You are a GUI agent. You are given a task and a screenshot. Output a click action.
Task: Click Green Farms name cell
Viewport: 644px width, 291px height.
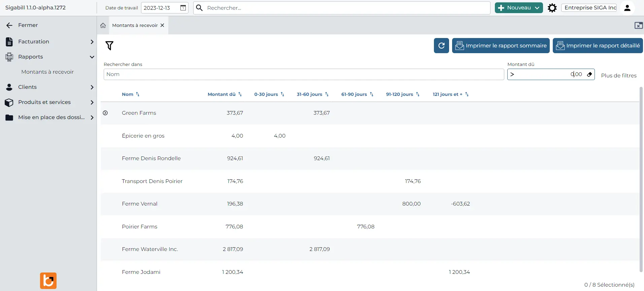coord(139,113)
